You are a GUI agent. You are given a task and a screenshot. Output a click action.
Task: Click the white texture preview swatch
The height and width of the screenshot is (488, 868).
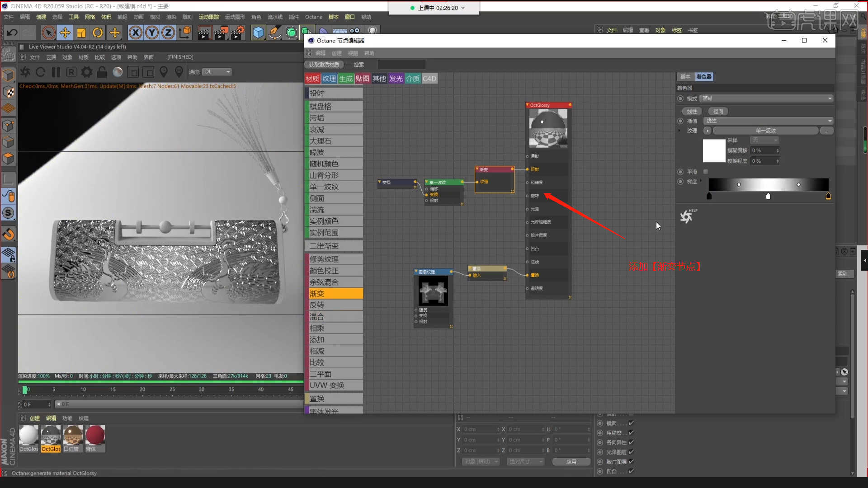point(714,151)
